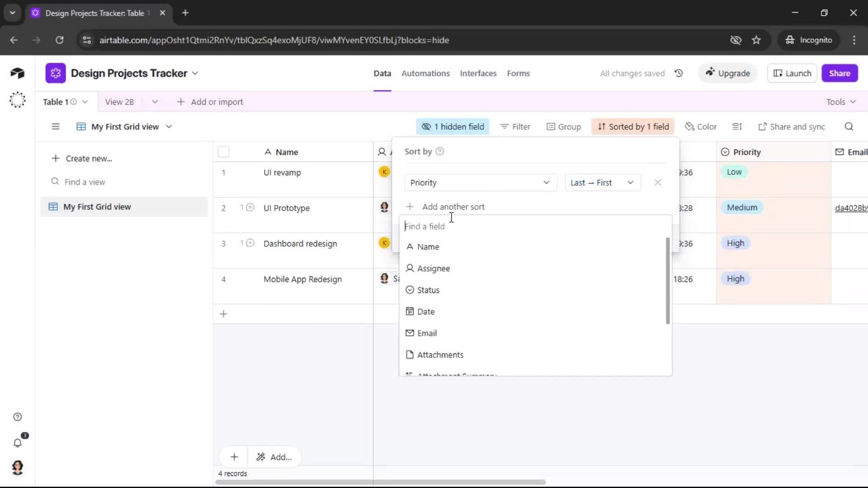868x488 pixels.
Task: Open the help question mark icon
Action: click(x=18, y=417)
